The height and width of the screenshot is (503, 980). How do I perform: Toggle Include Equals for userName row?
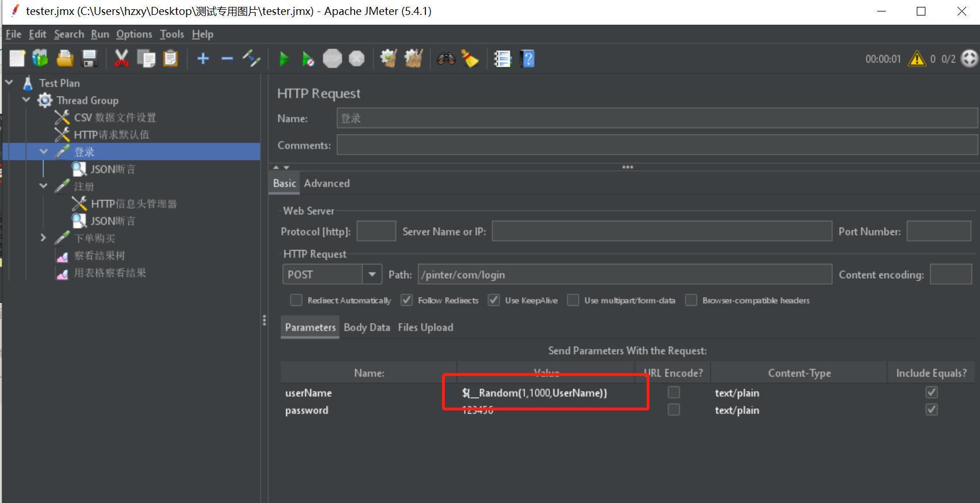[932, 392]
